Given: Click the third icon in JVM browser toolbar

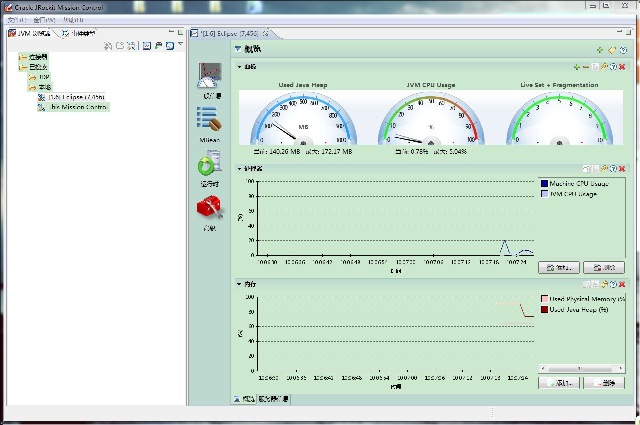Looking at the screenshot, I should (131, 46).
